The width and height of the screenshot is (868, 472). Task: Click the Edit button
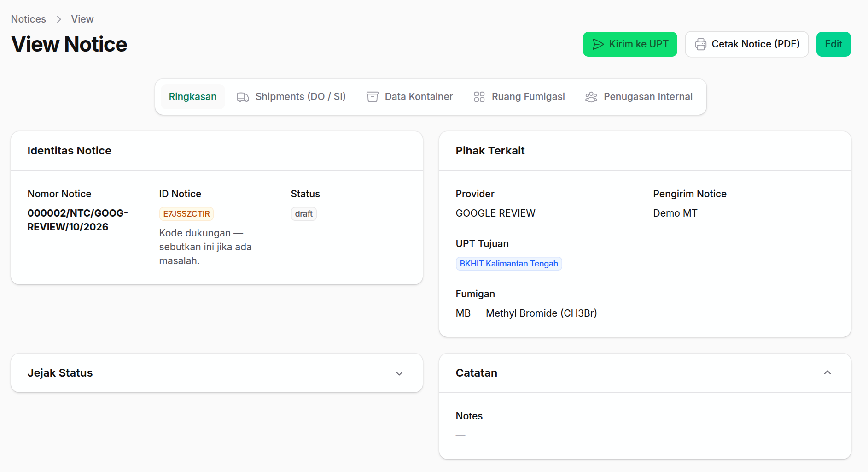[x=833, y=44]
